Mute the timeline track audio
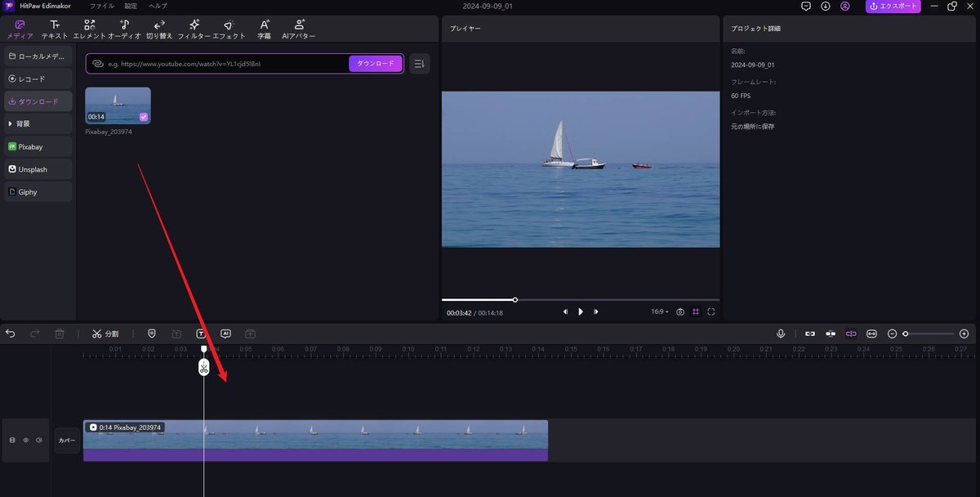980x497 pixels. coord(38,440)
